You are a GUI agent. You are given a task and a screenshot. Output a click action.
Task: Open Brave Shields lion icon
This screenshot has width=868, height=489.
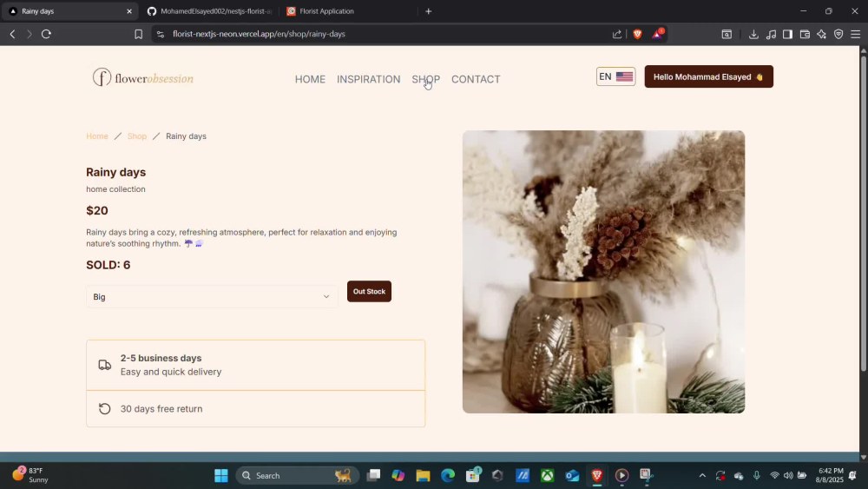637,35
